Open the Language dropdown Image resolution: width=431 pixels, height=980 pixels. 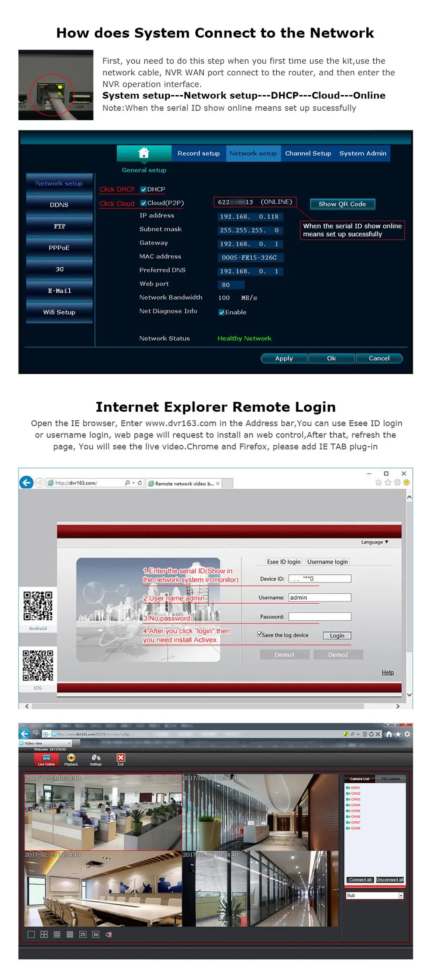(x=375, y=542)
